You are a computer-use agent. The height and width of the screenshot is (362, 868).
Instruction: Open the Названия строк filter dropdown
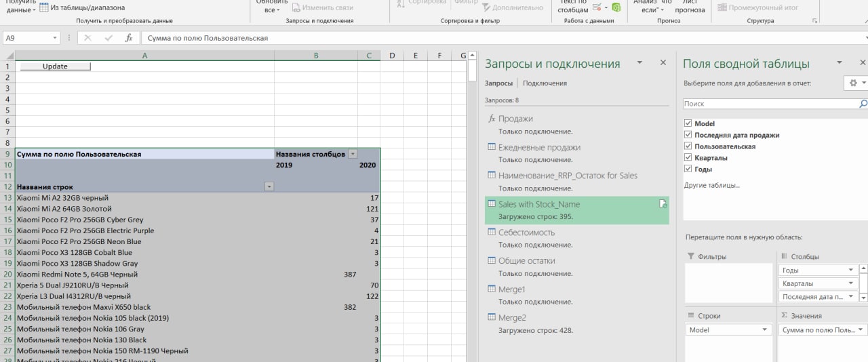[269, 186]
